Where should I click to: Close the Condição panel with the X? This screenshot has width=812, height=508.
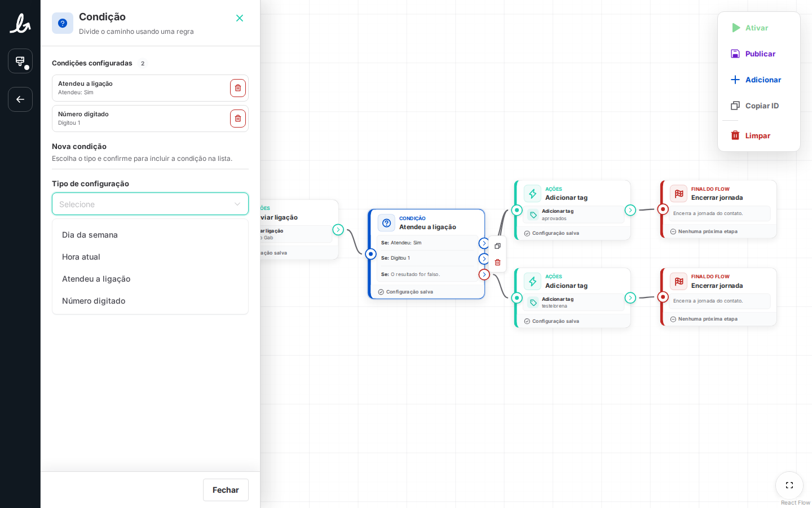point(240,18)
